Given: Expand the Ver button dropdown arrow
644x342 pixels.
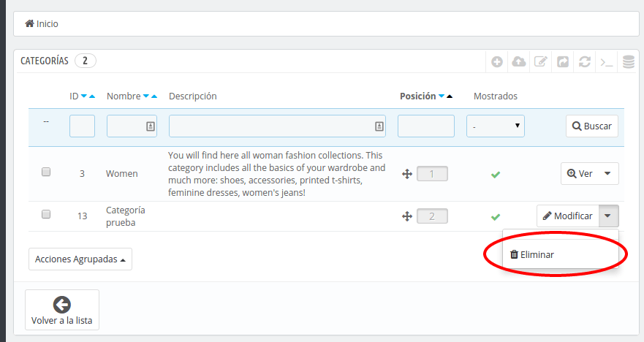Looking at the screenshot, I should point(607,174).
